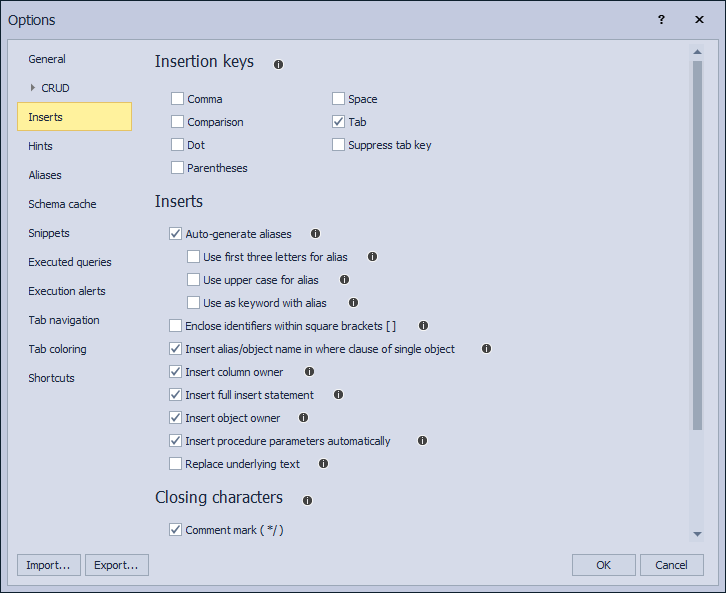Image resolution: width=726 pixels, height=593 pixels.
Task: Cancel the Options dialog
Action: tap(671, 565)
